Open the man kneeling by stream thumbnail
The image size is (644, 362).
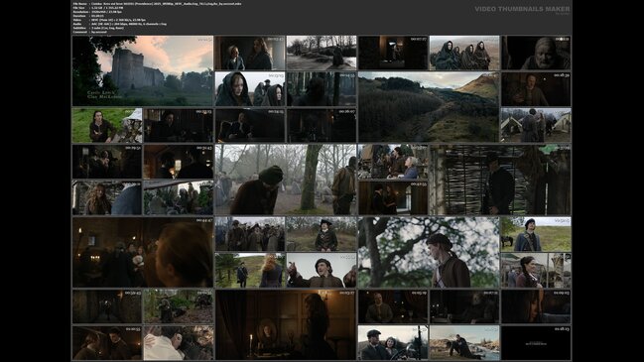(464, 342)
